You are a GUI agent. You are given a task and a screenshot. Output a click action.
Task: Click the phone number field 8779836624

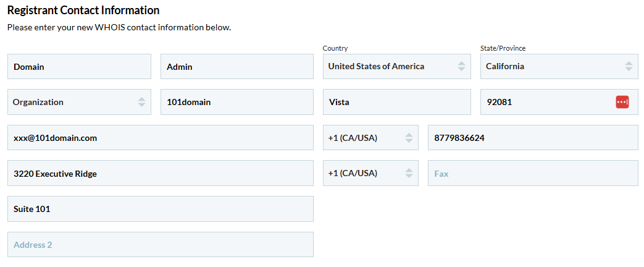coord(532,138)
